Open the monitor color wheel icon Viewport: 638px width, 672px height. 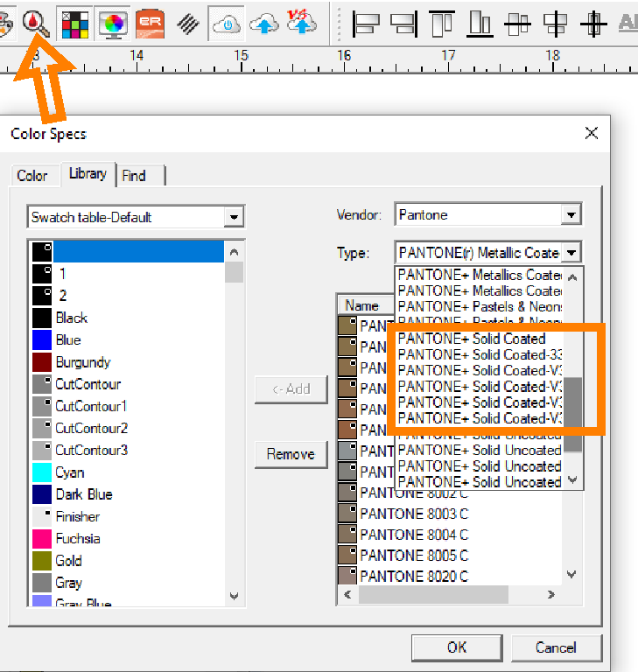point(113,24)
